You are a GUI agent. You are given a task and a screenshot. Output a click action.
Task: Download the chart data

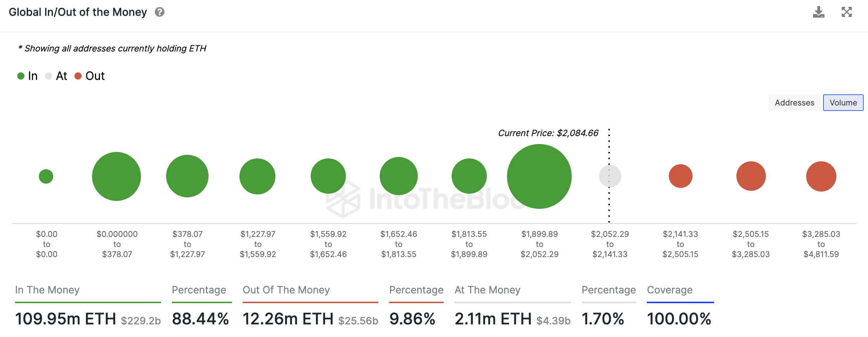(x=819, y=12)
